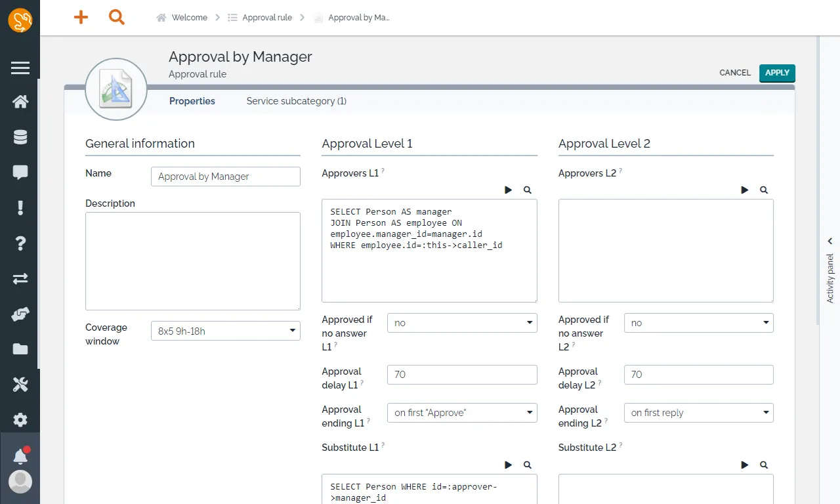Expand the Activity panel
Screen dimensions: 840x504
coord(830,241)
